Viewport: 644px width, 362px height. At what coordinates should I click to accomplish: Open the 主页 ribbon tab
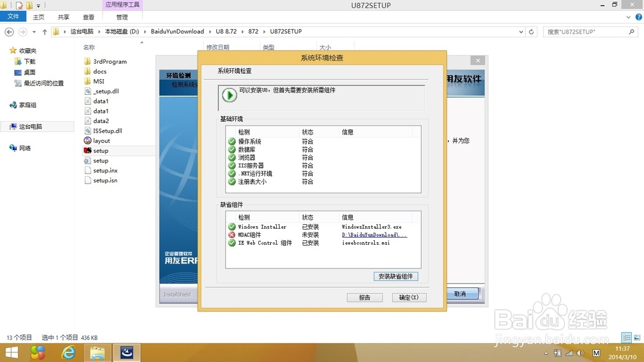(x=39, y=17)
